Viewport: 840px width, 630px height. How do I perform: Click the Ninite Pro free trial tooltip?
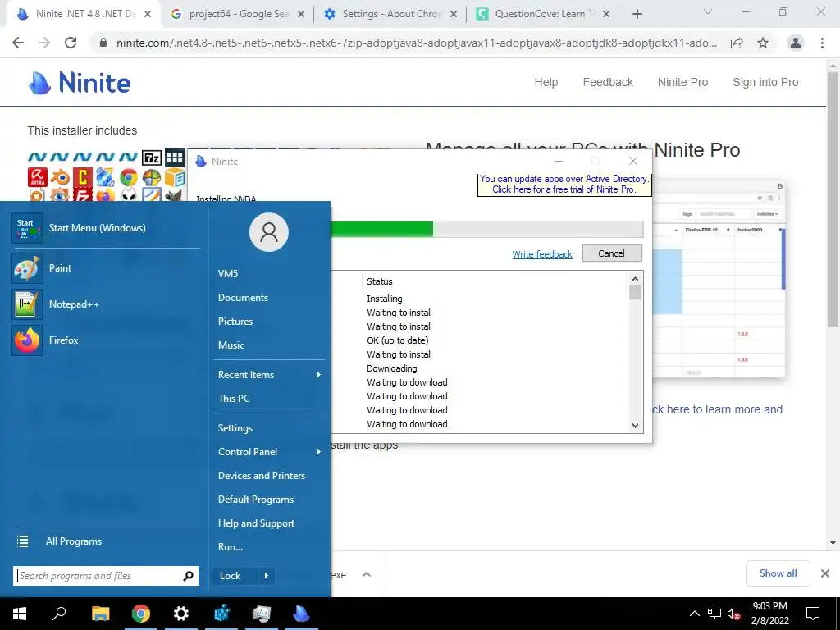564,185
